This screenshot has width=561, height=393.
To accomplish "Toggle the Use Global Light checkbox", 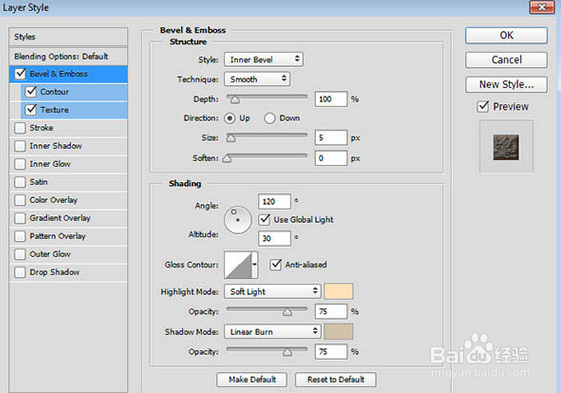I will click(264, 219).
